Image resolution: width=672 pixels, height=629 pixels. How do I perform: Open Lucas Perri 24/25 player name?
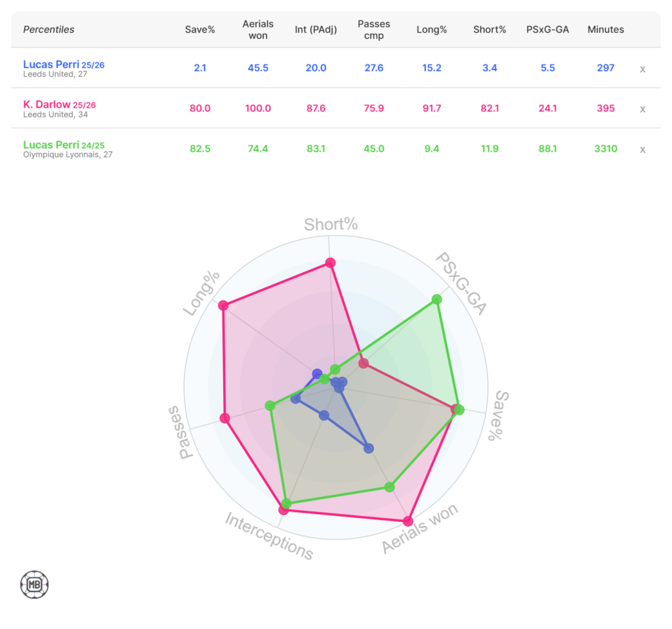pyautogui.click(x=52, y=145)
